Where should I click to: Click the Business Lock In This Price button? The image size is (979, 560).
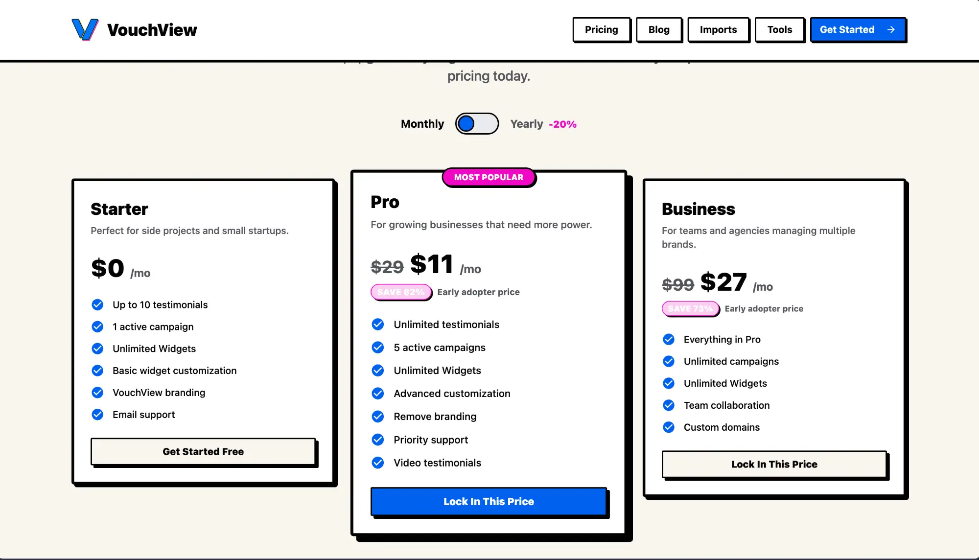[774, 464]
